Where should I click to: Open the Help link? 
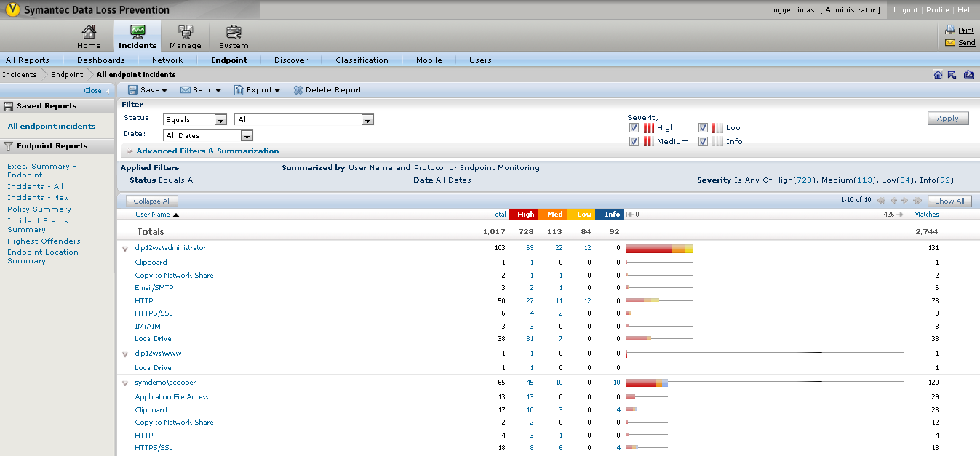[x=965, y=10]
